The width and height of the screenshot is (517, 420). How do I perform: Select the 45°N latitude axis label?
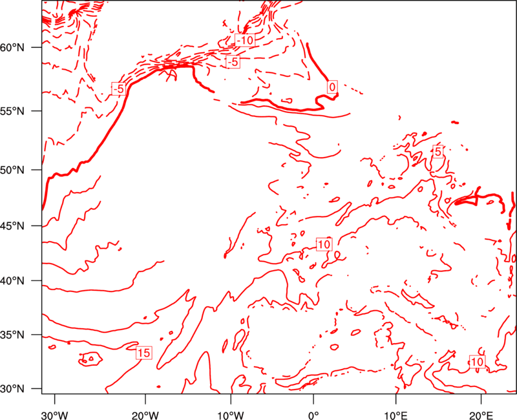pos(12,226)
